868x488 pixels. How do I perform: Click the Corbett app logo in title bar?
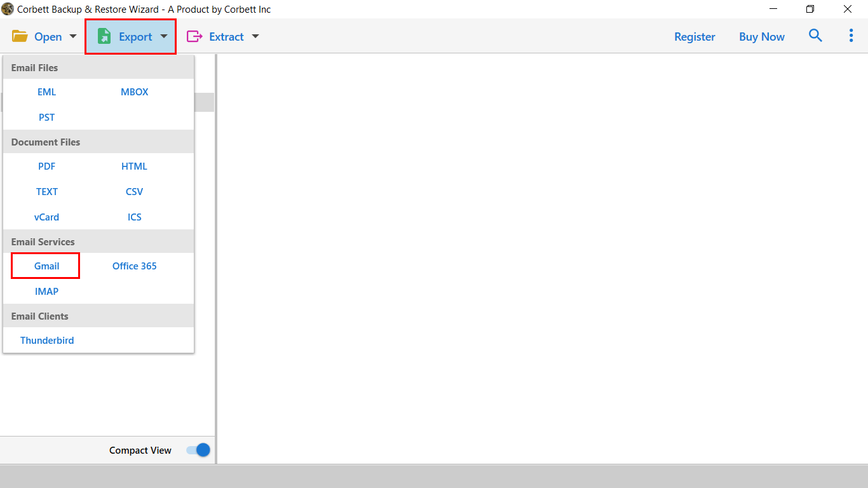(8, 9)
